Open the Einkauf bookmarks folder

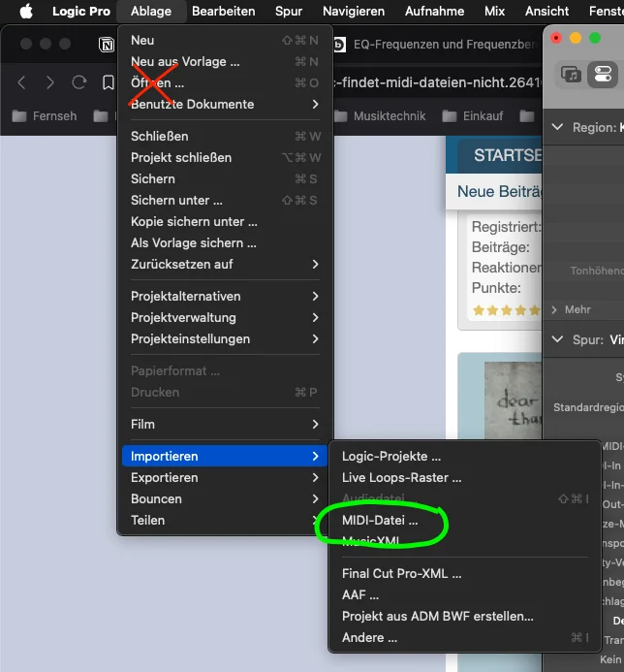[473, 116]
